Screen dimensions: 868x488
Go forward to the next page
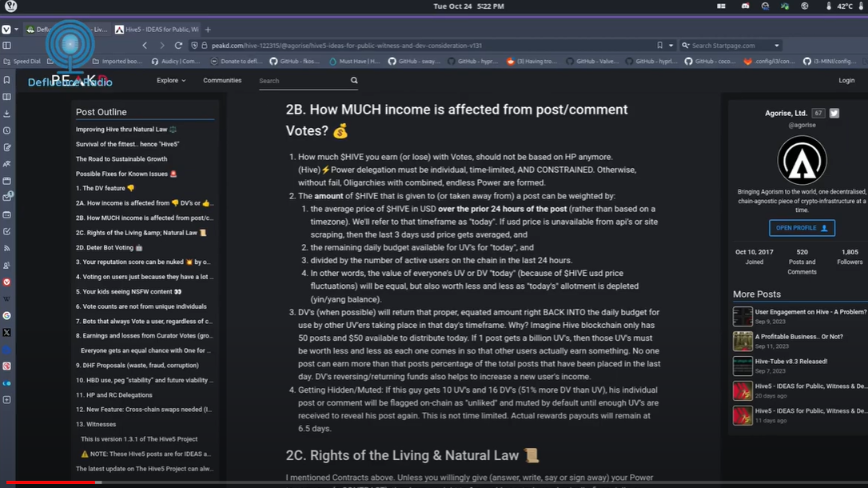click(161, 46)
